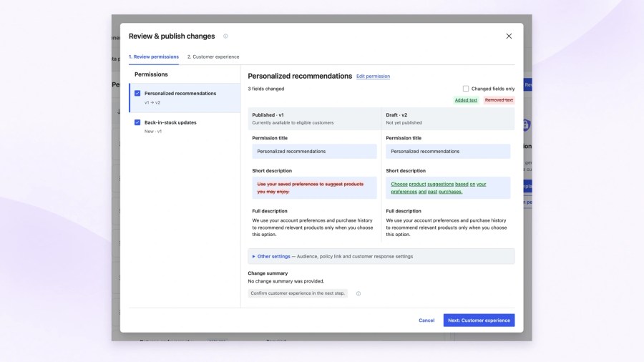Expand the Other settings section
This screenshot has height=362, width=644.
381,257
